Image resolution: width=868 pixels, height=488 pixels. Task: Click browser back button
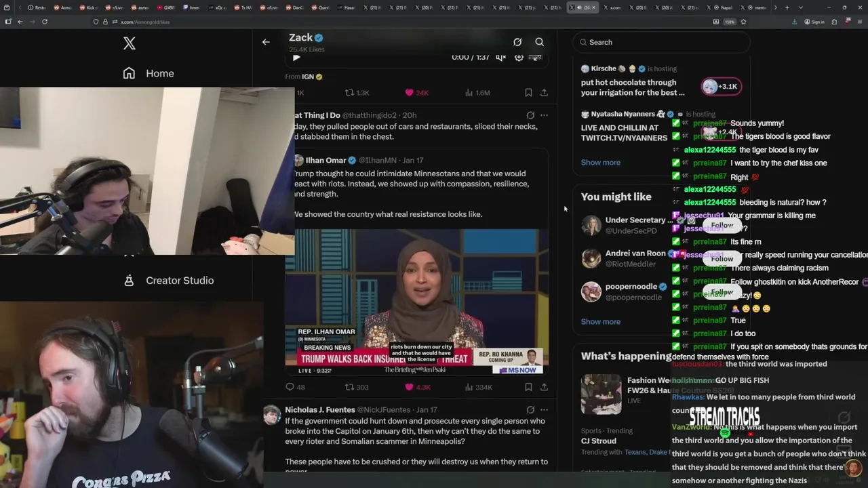[x=20, y=22]
